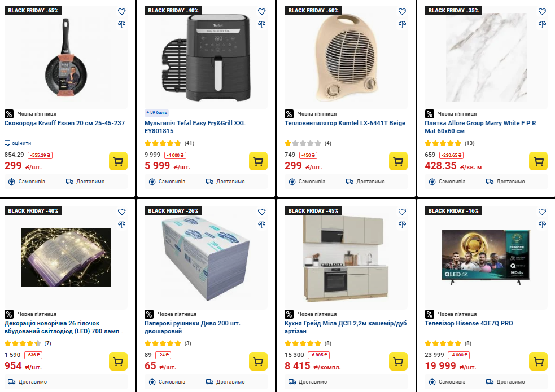
Task: Click BLACK FRIDAY -35% badge on tile
Action: pos(453,11)
